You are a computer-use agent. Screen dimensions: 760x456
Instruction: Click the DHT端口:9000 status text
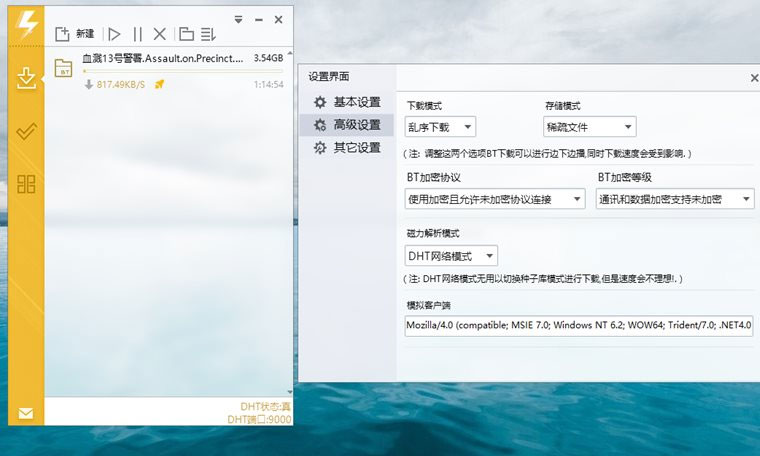point(260,419)
